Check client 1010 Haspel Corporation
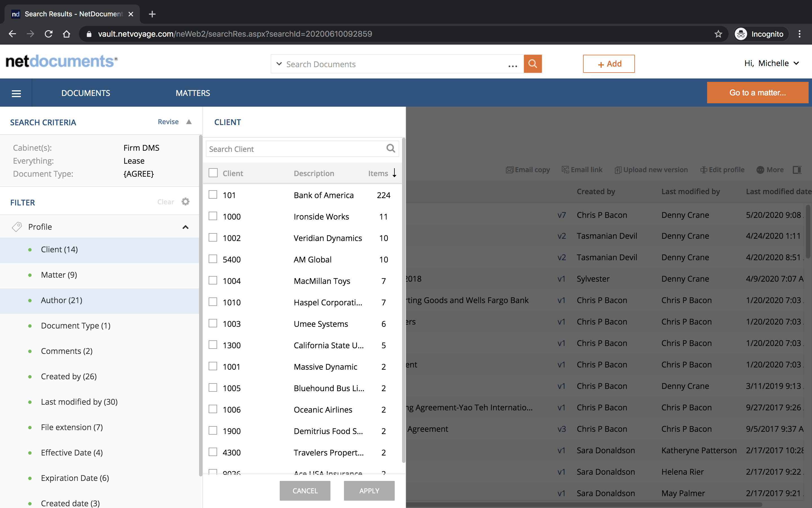812x508 pixels. pyautogui.click(x=213, y=302)
